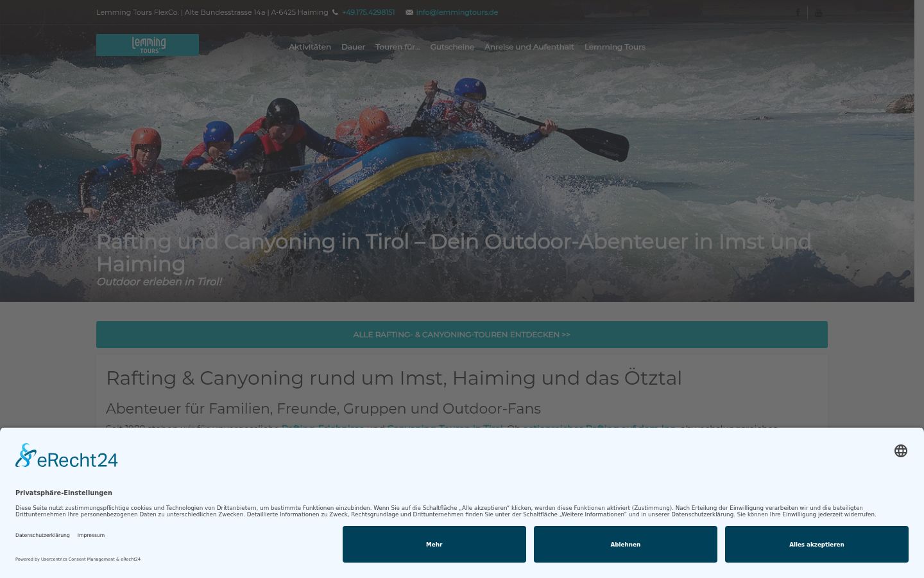
Task: Open the Aktivitäten menu
Action: pos(310,47)
